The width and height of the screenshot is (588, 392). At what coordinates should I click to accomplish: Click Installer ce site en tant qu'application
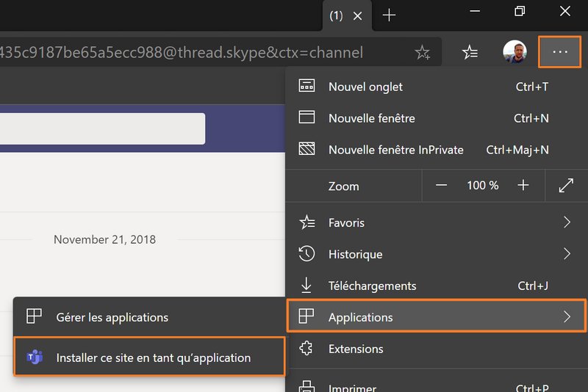pos(153,357)
